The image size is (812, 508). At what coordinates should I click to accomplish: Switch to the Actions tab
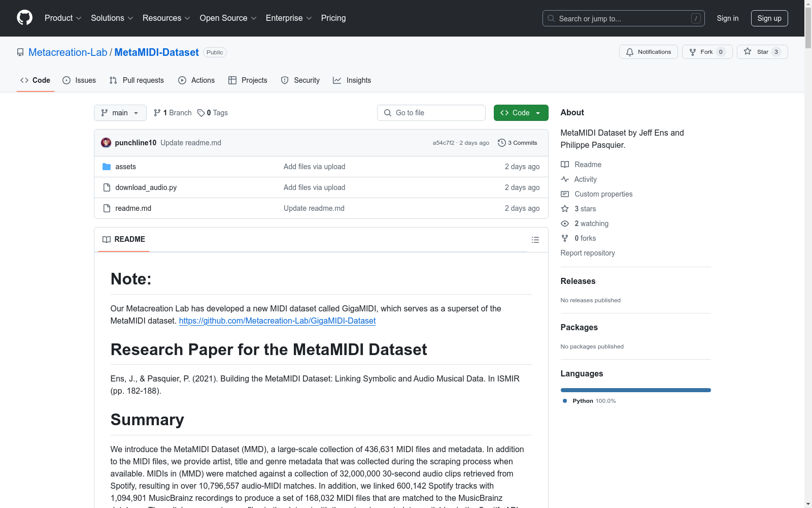point(196,80)
